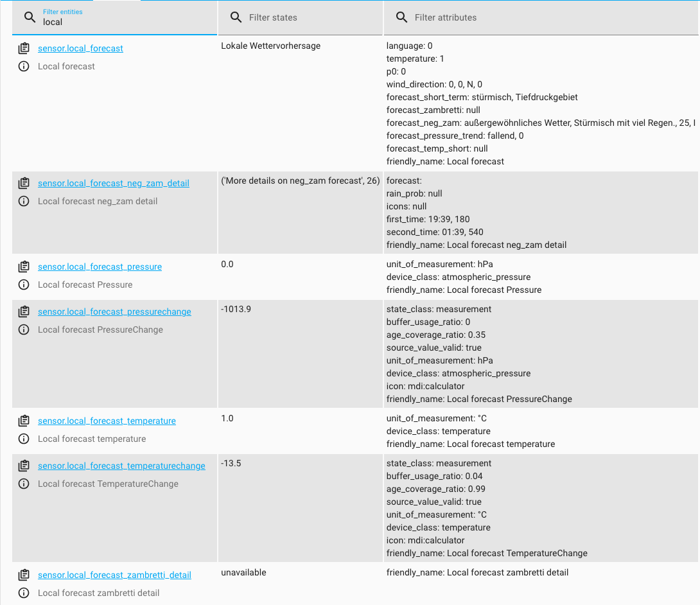Open info for Local forecast zambretti detail
This screenshot has height=605, width=700.
click(x=24, y=593)
